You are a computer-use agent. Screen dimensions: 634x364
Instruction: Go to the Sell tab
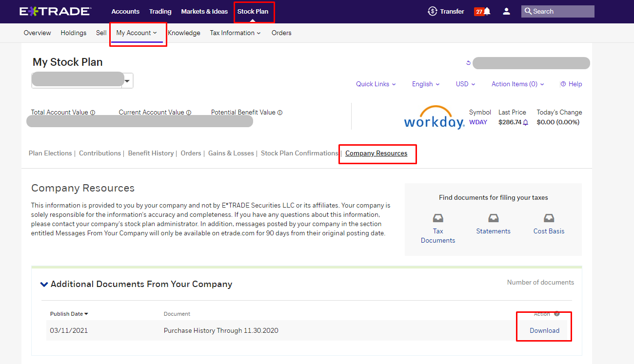[101, 33]
